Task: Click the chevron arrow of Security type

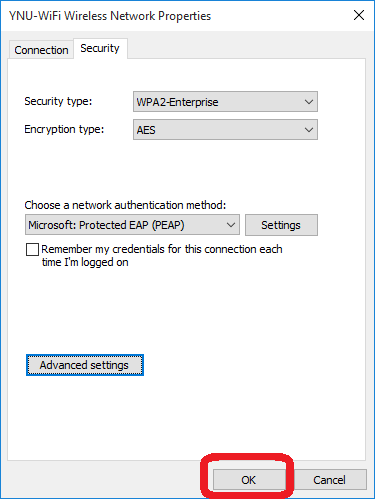Action: pos(309,102)
